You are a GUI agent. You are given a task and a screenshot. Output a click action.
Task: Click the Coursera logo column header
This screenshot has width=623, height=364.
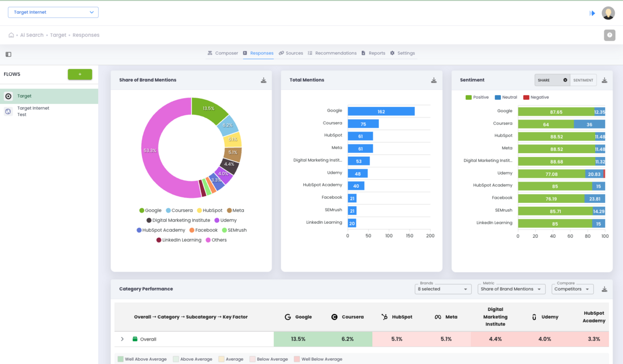(x=334, y=317)
